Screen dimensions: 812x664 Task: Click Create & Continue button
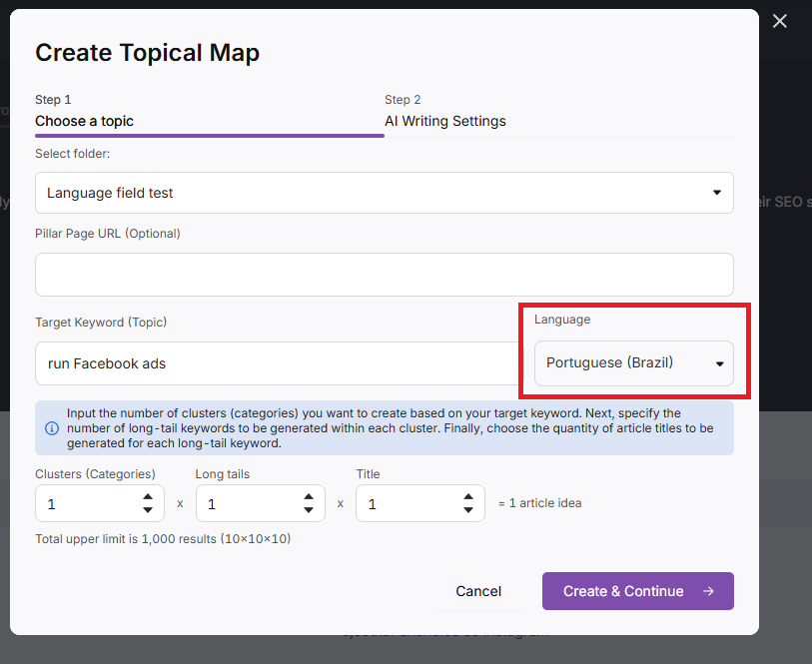point(638,591)
